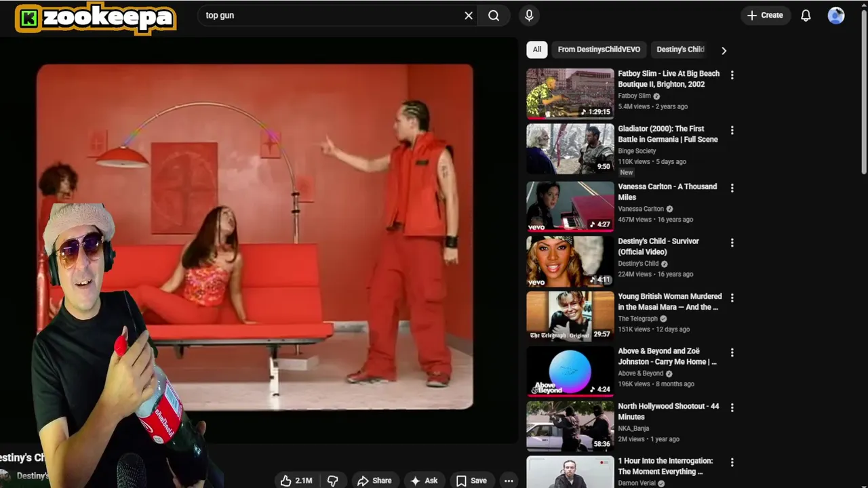Click the Ask button below the video
Image resolution: width=868 pixels, height=488 pixels.
424,481
